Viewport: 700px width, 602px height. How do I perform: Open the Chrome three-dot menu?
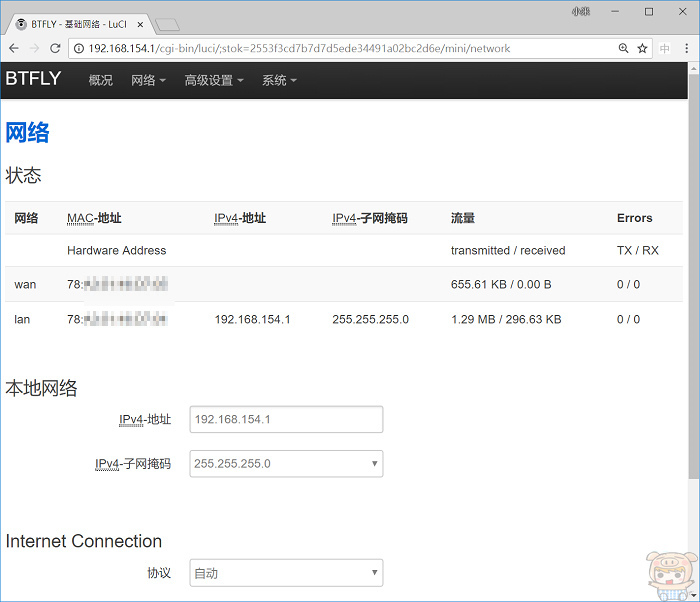(x=687, y=48)
